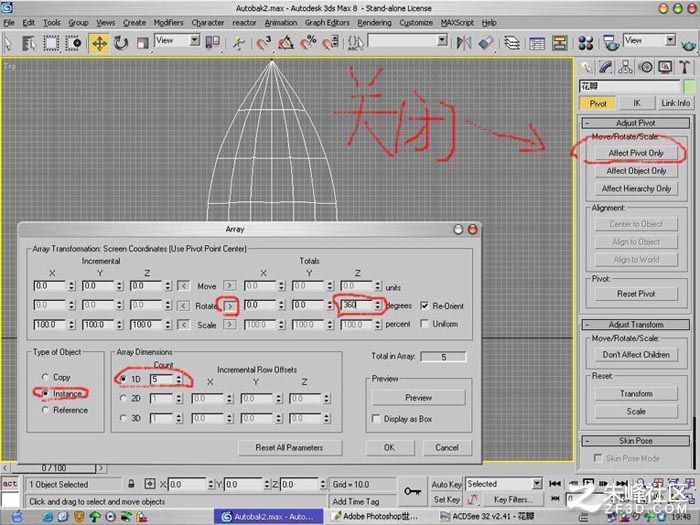Open the Graph Editors menu

click(x=327, y=23)
